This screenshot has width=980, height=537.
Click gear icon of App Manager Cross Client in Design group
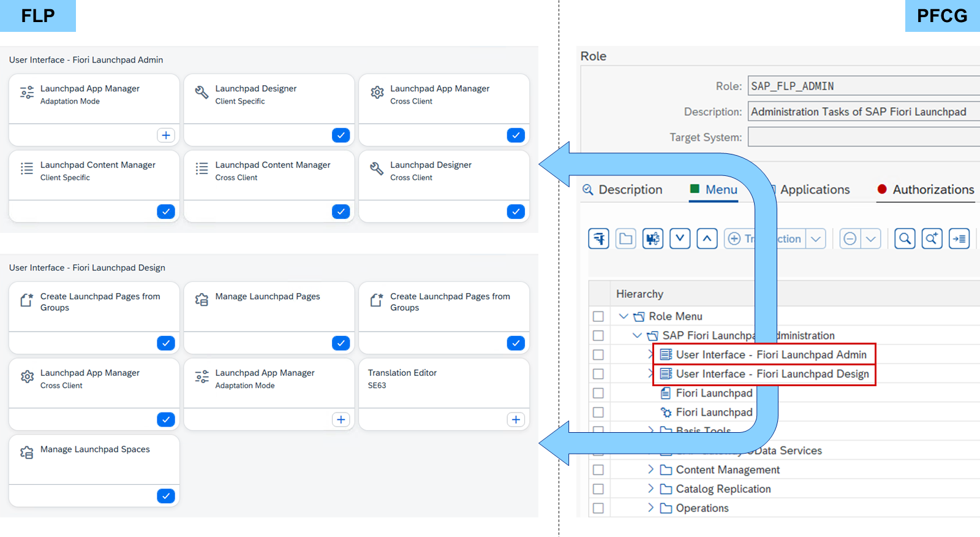pyautogui.click(x=27, y=377)
